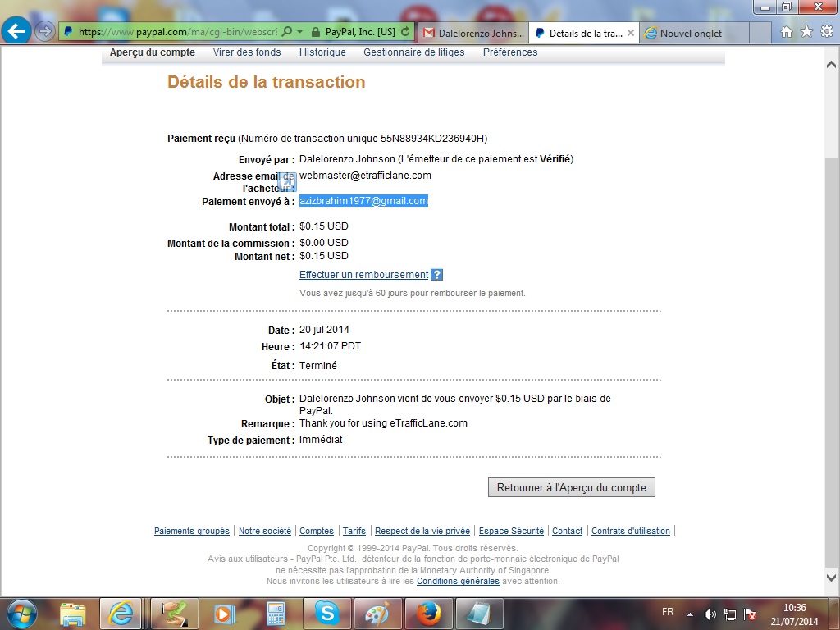Viewport: 840px width, 630px height.
Task: Click the scrollbar up arrow
Action: 832,65
